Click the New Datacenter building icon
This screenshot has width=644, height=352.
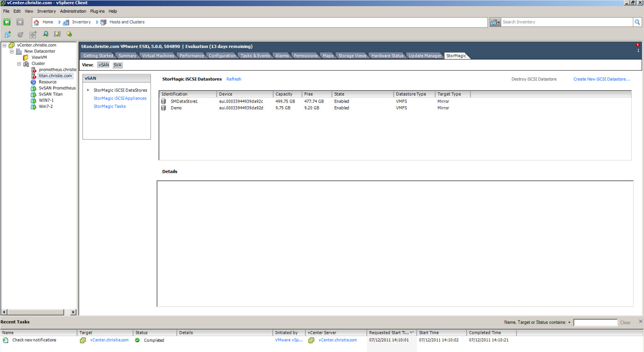pos(19,51)
